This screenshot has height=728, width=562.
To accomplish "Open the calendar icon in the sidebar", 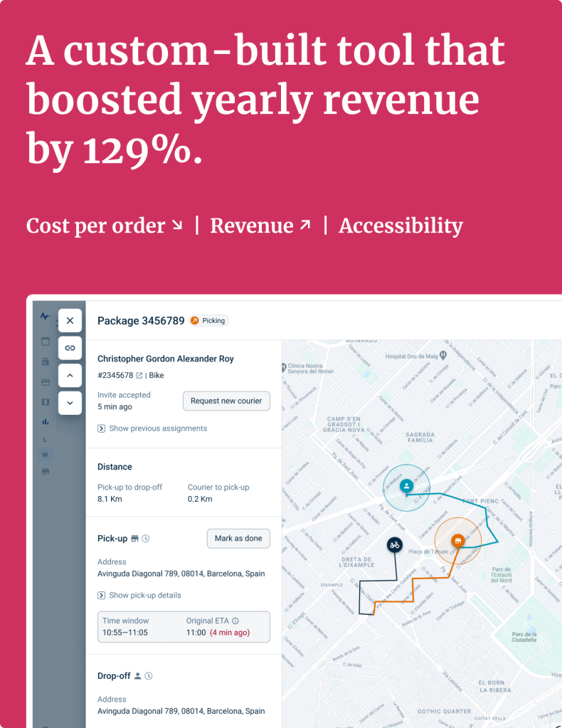I will [46, 342].
